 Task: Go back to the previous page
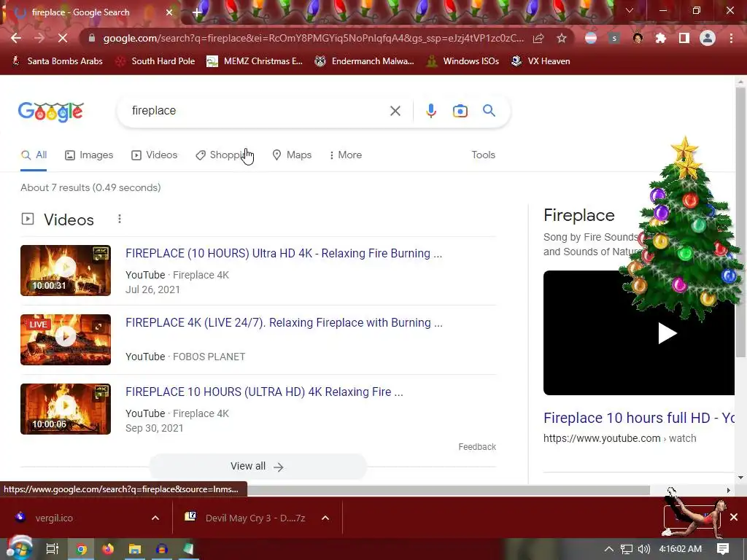[x=16, y=38]
